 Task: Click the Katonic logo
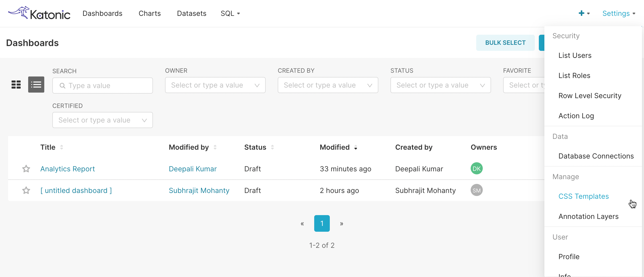[39, 13]
